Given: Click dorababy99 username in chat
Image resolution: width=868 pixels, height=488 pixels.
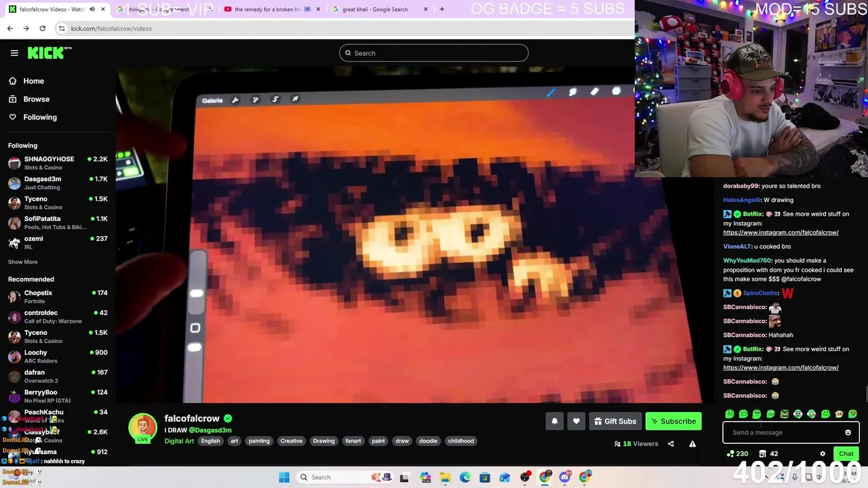Looking at the screenshot, I should (741, 186).
